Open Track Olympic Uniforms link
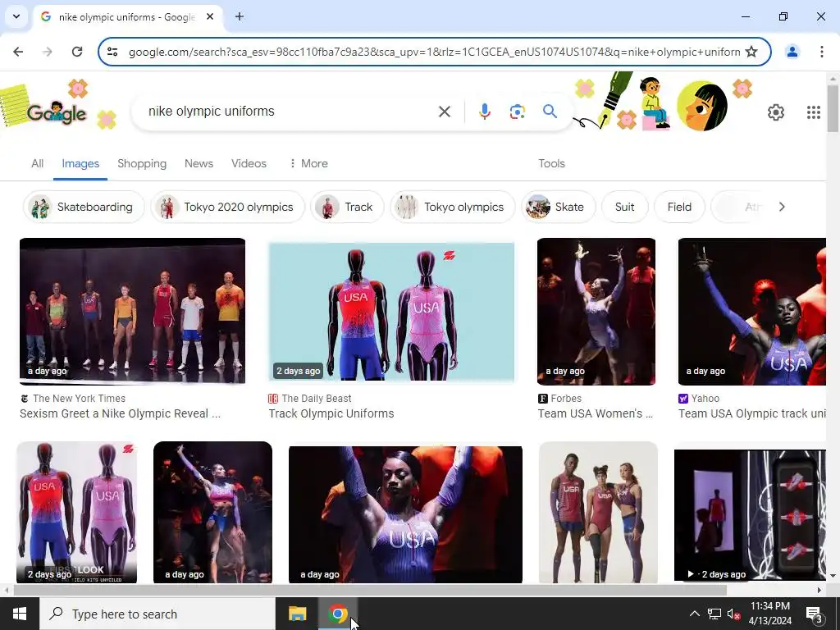This screenshot has width=840, height=630. pyautogui.click(x=331, y=413)
